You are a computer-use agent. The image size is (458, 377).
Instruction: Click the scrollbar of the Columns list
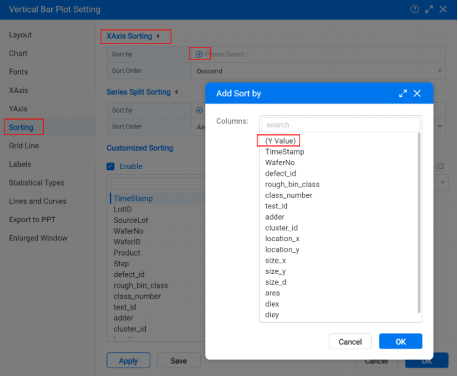tap(419, 223)
